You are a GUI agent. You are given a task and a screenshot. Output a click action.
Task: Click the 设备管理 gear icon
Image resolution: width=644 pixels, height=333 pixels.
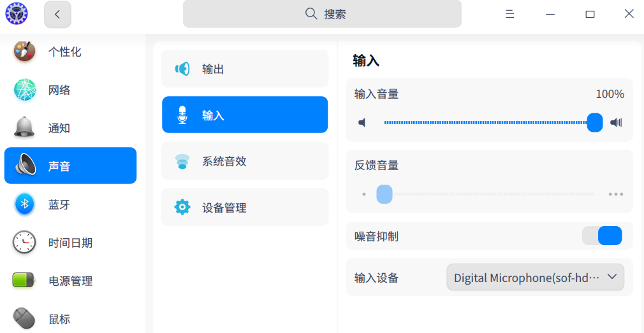point(182,207)
